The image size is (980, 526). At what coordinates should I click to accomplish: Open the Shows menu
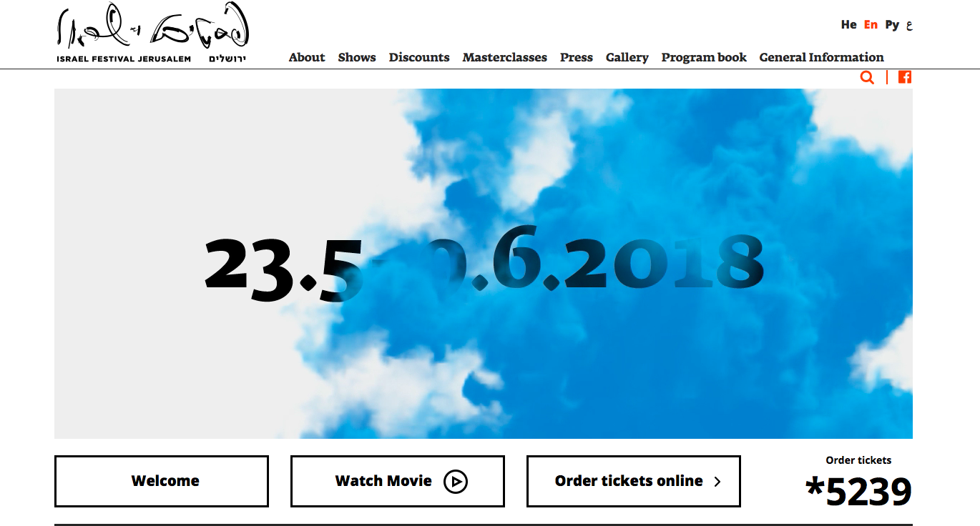[357, 57]
